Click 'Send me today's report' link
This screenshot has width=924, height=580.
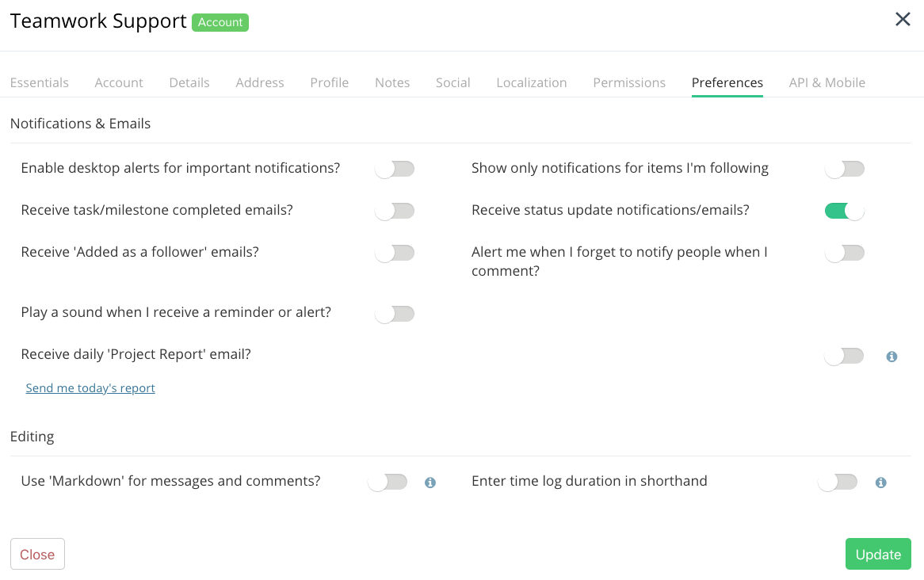pyautogui.click(x=90, y=387)
